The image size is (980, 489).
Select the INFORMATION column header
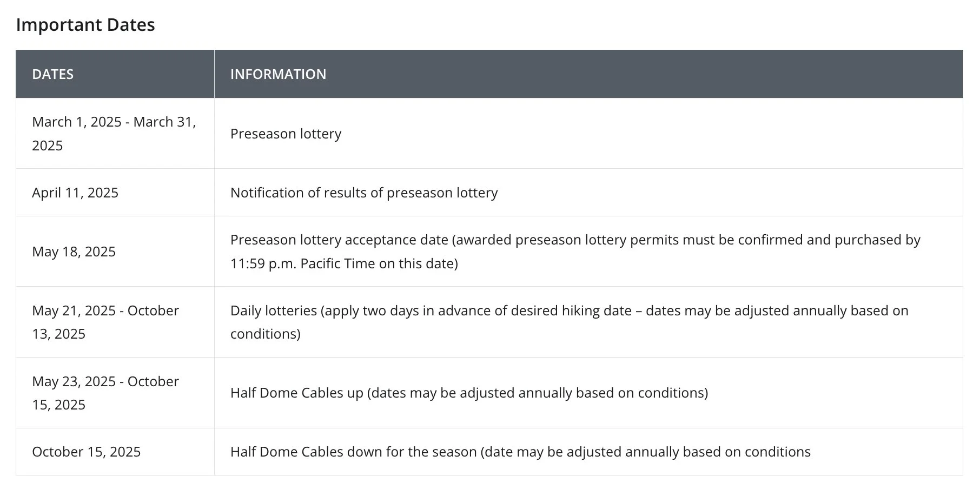point(588,74)
